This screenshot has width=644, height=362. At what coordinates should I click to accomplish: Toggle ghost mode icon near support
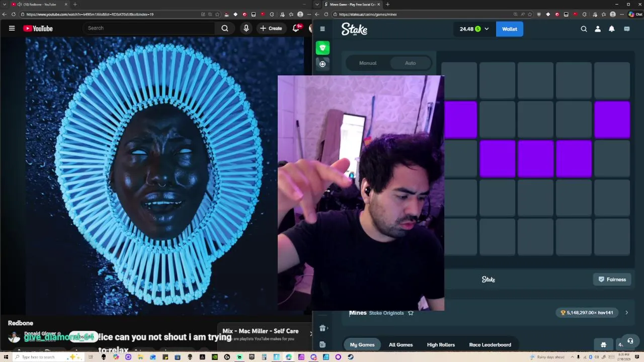(604, 344)
